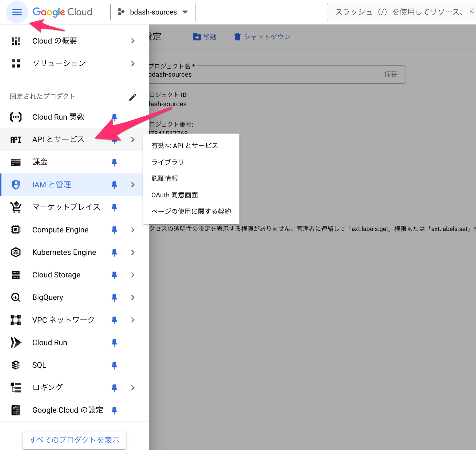Select the ロギング icon
Screen dimensions: 476x450
point(16,387)
